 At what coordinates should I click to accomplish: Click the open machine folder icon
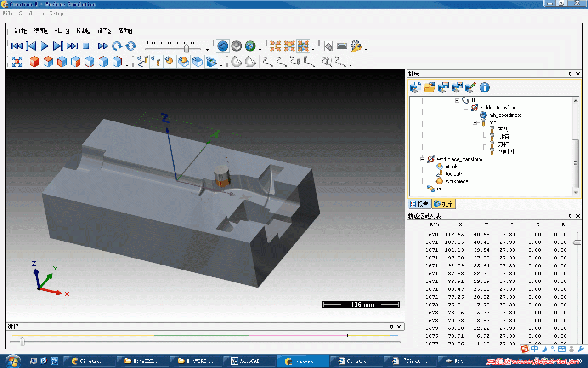[430, 87]
